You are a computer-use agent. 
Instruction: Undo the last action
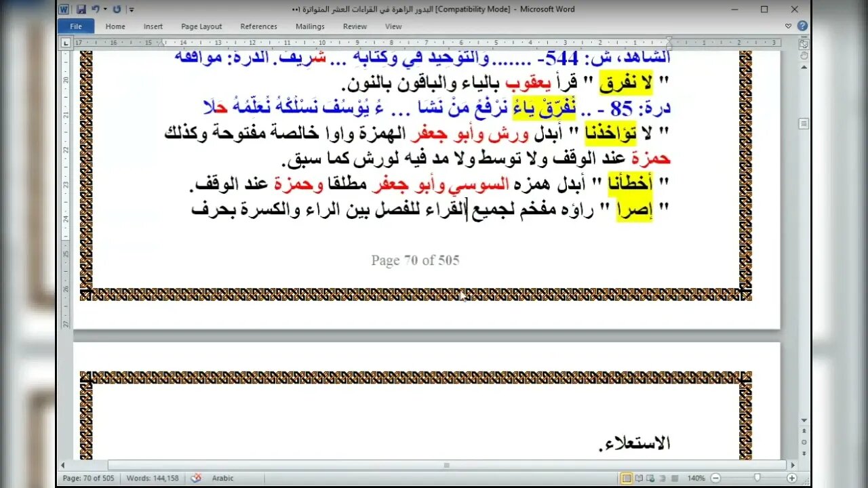coord(95,9)
